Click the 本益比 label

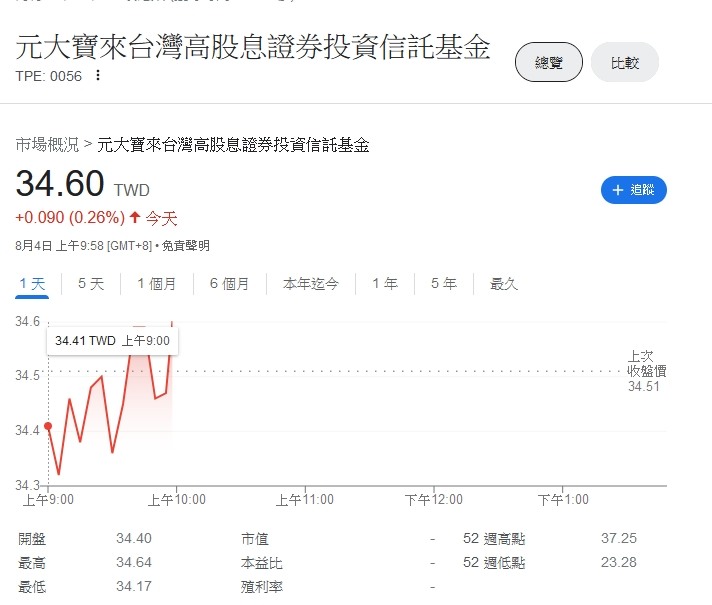click(x=262, y=563)
